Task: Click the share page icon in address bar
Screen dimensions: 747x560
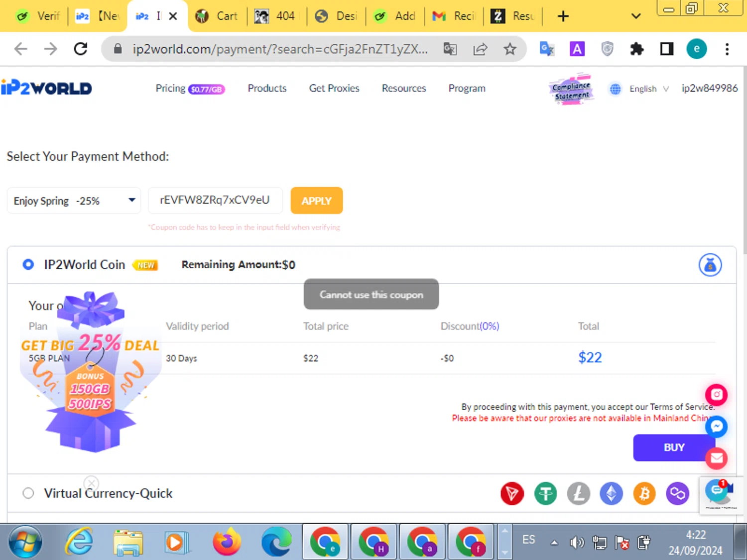Action: 480,49
